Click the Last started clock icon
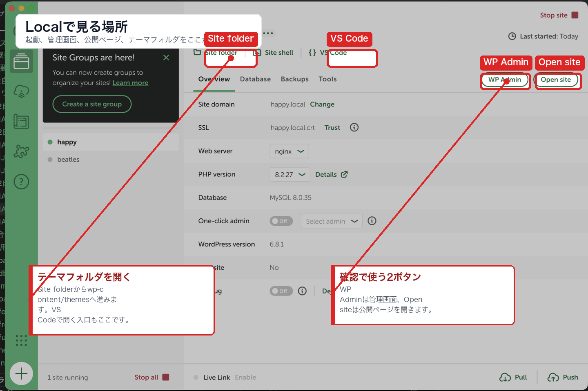This screenshot has width=588, height=391. (512, 36)
